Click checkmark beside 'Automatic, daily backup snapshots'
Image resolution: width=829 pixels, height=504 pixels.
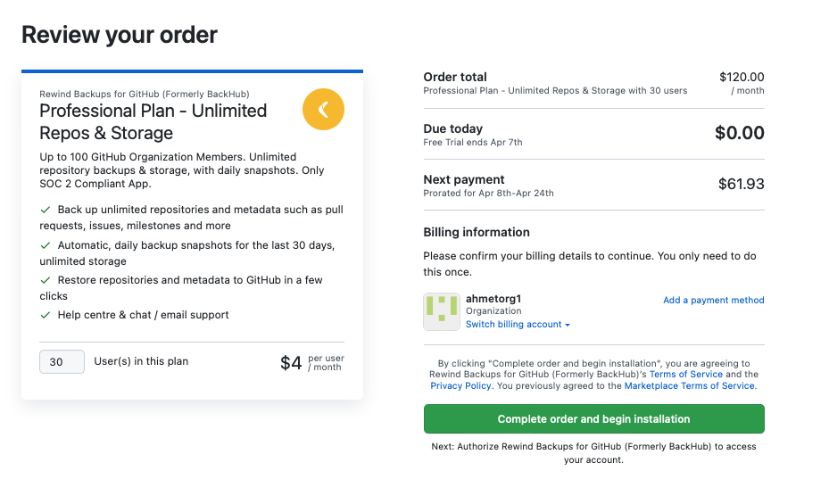(x=46, y=244)
